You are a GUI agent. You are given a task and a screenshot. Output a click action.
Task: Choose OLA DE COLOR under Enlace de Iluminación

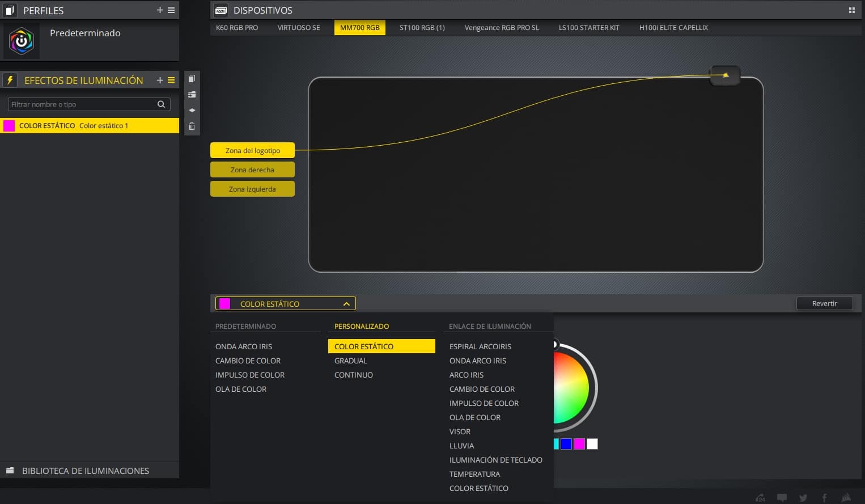tap(475, 417)
